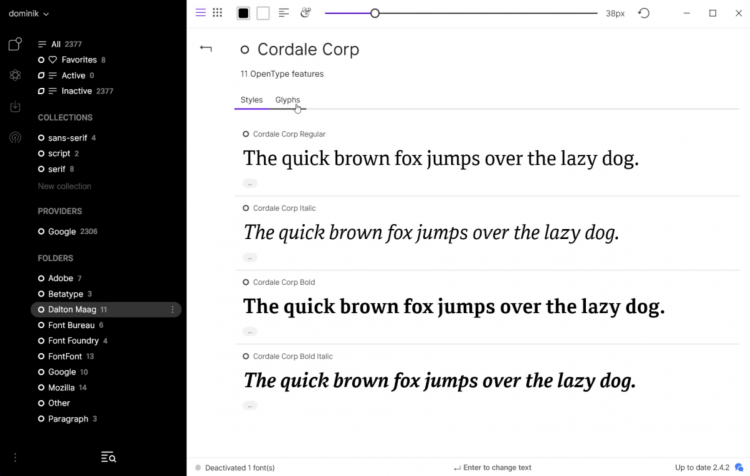Open the Other folder
Screen dimensions: 750x476
pyautogui.click(x=59, y=403)
